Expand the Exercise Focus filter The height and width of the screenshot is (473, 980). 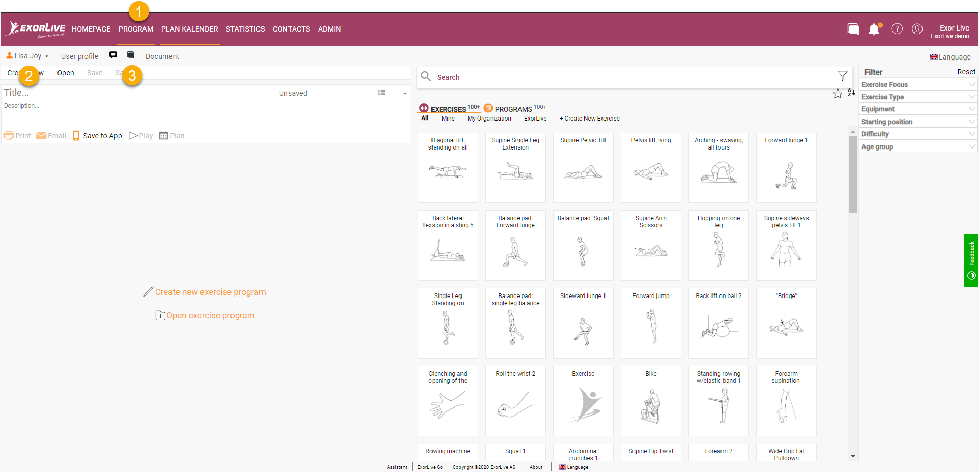point(918,84)
